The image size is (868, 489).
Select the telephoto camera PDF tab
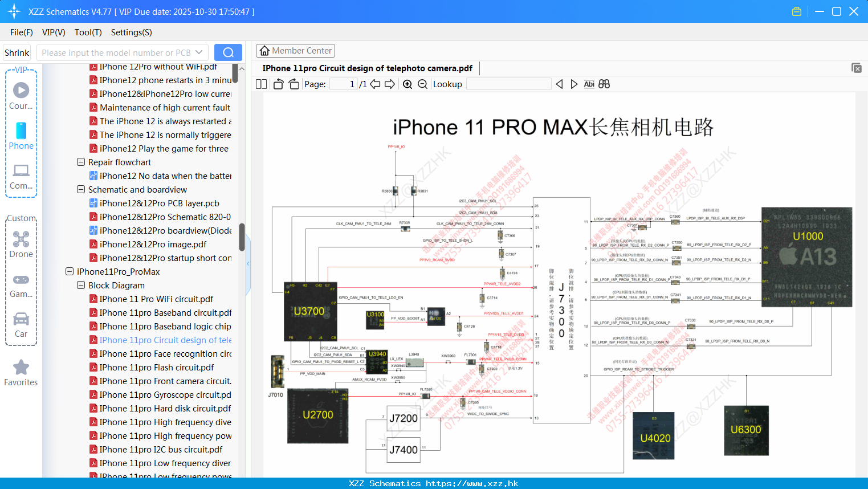pos(368,68)
